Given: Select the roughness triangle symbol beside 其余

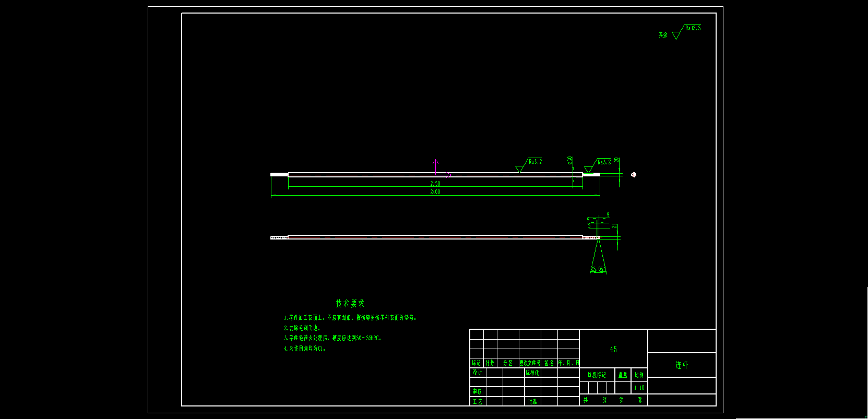Looking at the screenshot, I should point(676,35).
